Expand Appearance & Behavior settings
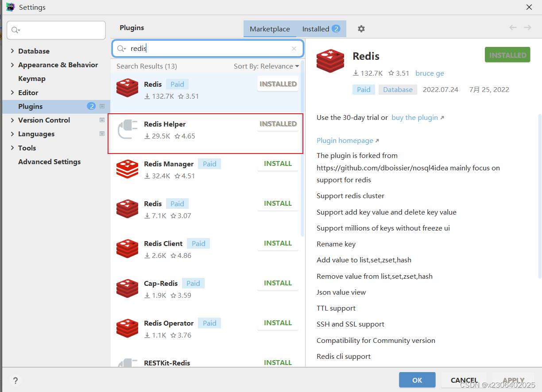The height and width of the screenshot is (392, 542). (12, 65)
